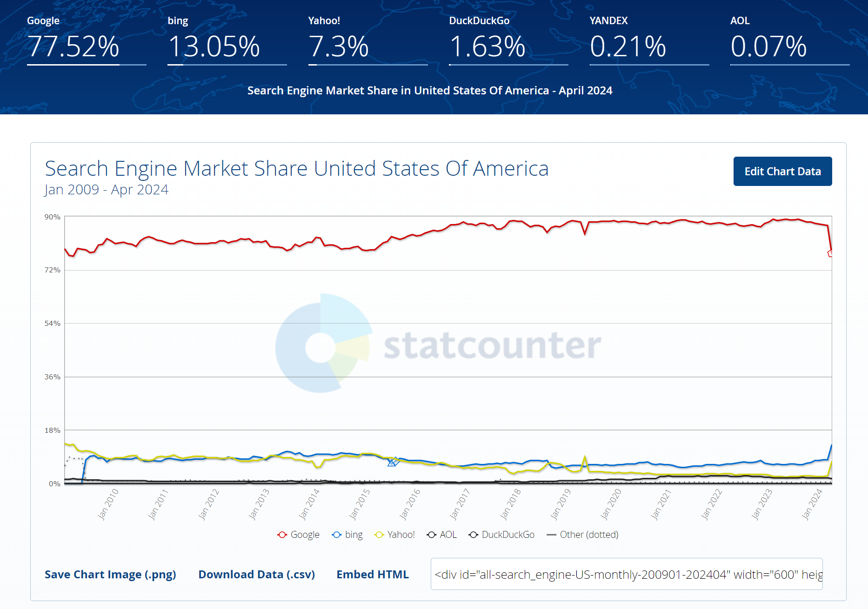Click the AOL legend marker icon
The width and height of the screenshot is (868, 609).
pos(432,535)
